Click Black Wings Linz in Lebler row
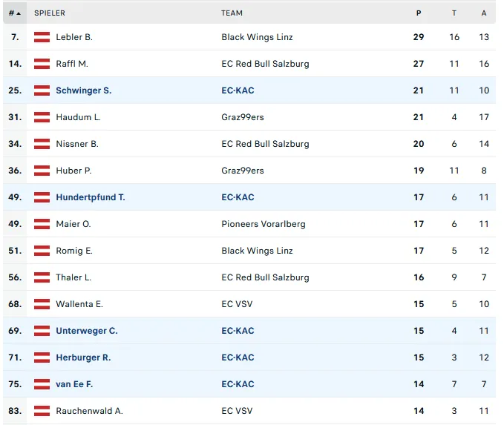 257,37
